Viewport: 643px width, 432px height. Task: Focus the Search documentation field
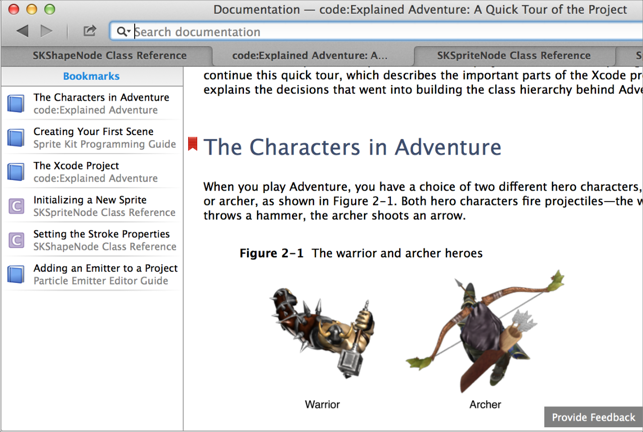tap(376, 32)
